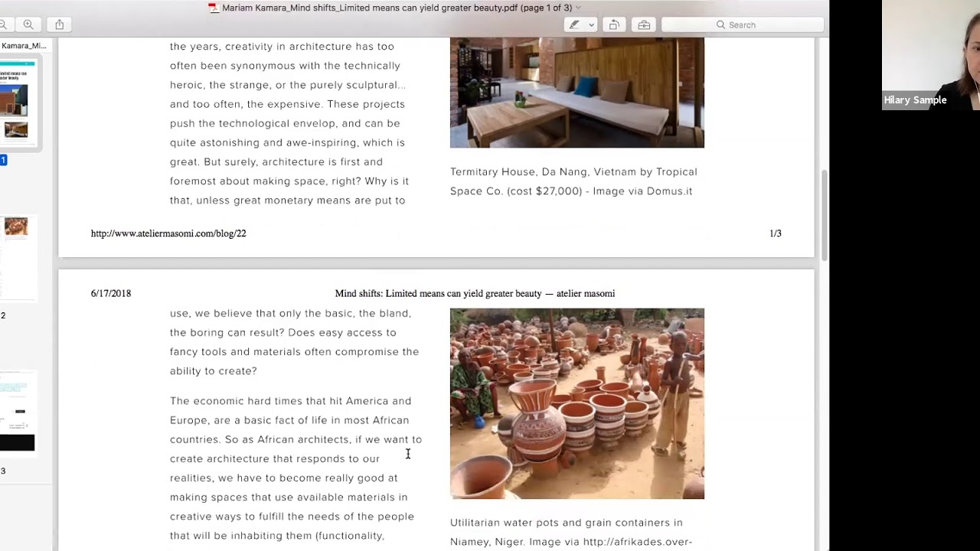Screen dimensions: 980x551
Task: Open the ateliermasomi.com/blog/22 footer URL
Action: tap(168, 233)
